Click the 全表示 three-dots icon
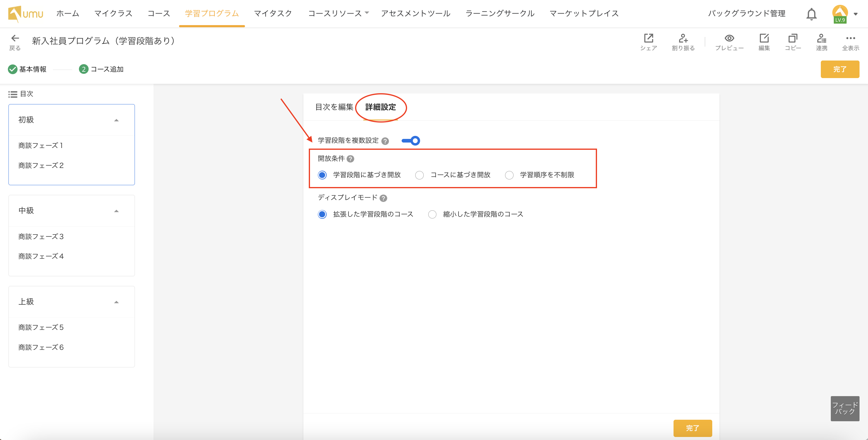868x440 pixels. (850, 38)
